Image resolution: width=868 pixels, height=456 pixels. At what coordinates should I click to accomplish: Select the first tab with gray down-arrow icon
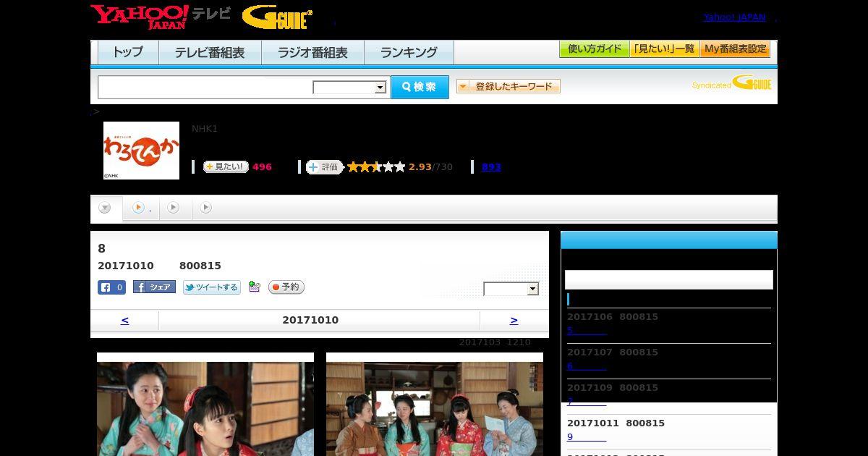click(105, 208)
